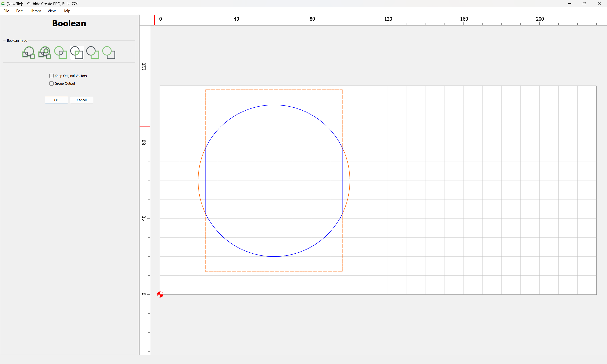Click the 80 mark on the horizontal ruler

point(312,19)
